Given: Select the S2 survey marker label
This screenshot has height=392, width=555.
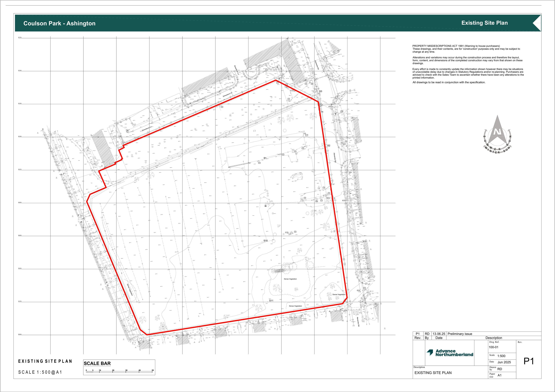Looking at the screenshot, I should (x=329, y=145).
